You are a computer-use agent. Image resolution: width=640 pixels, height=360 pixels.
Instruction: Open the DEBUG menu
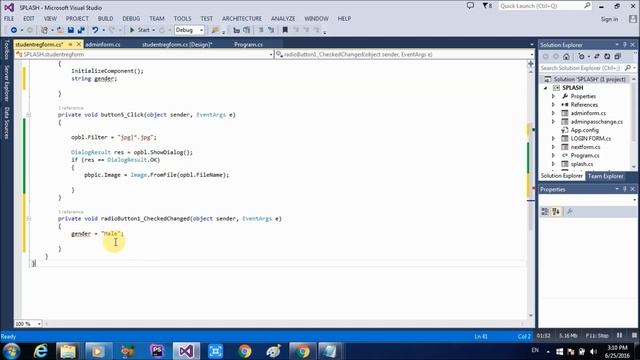pos(131,18)
